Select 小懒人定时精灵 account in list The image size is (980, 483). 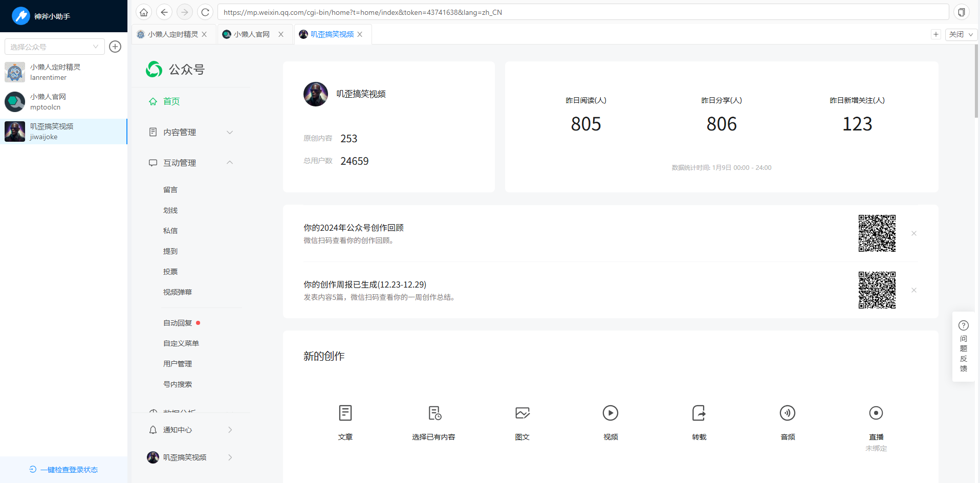(55, 72)
